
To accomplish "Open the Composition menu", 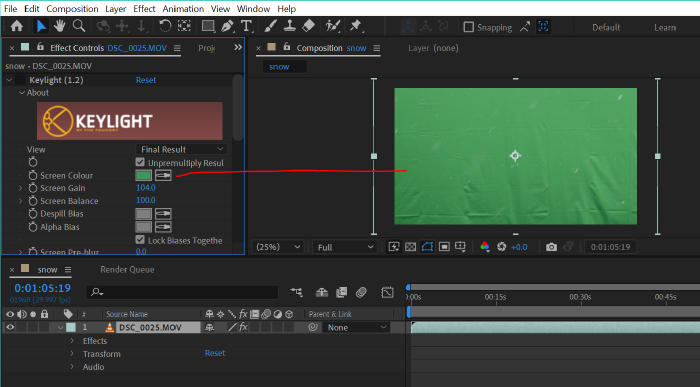I will (72, 8).
